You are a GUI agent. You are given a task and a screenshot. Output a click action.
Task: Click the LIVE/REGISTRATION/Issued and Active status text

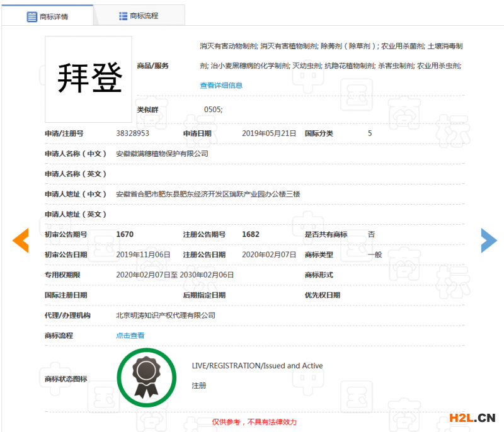pos(257,366)
